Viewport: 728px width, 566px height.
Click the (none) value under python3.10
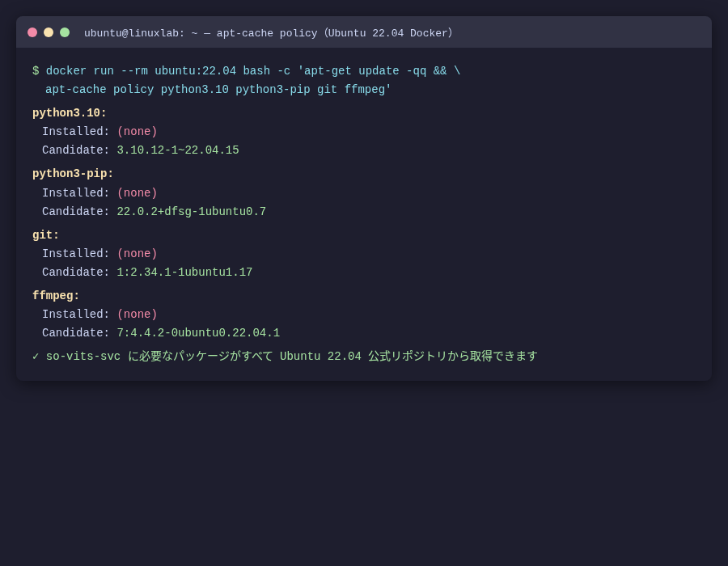point(137,132)
